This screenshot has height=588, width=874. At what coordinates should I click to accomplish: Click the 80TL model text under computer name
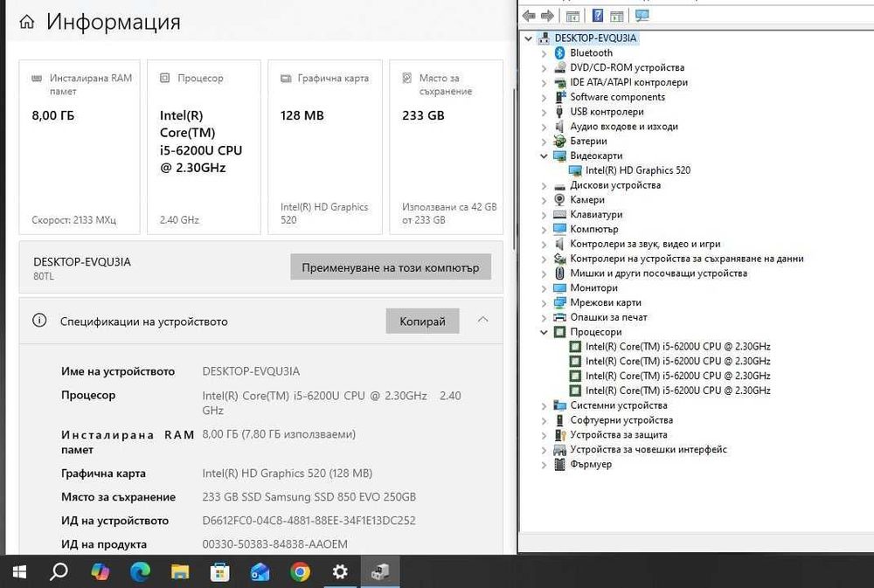[44, 276]
